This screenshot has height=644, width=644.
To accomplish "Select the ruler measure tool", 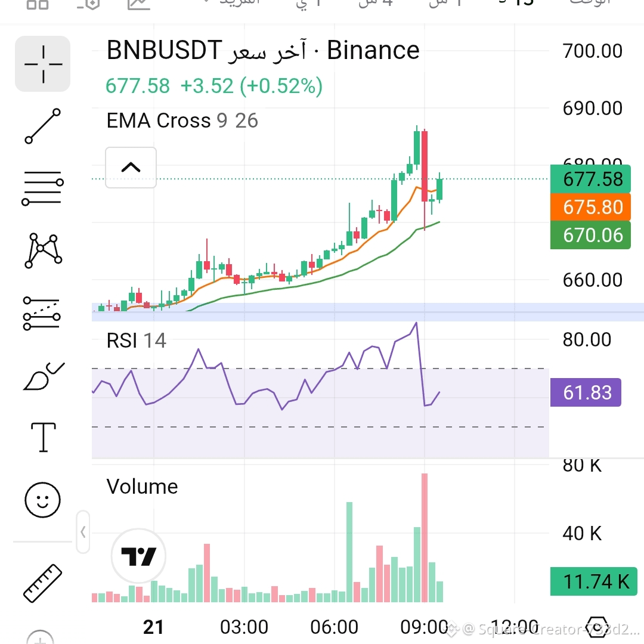I will tap(43, 583).
